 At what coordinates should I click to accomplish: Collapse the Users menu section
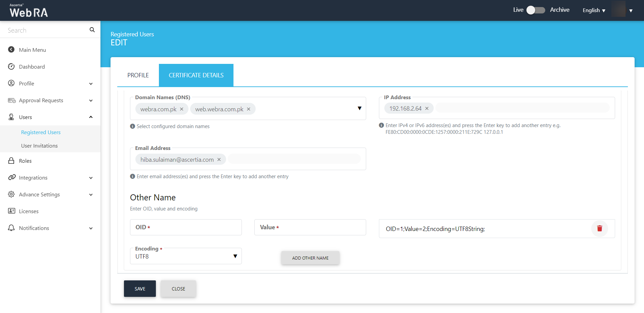tap(91, 117)
